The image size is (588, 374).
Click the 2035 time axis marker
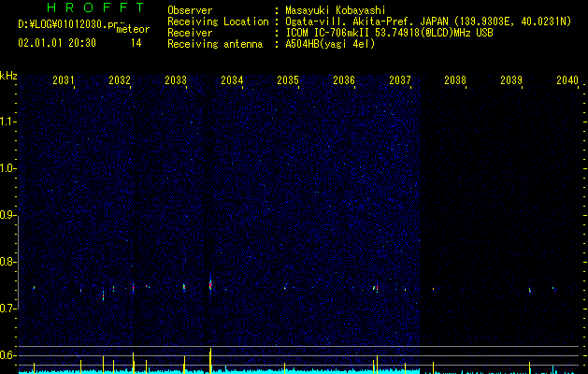288,79
